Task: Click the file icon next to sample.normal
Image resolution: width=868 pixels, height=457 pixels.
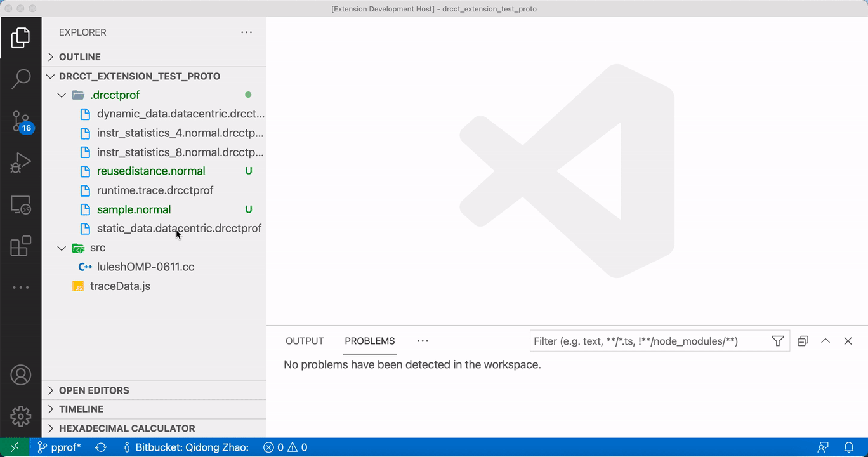Action: (x=85, y=209)
